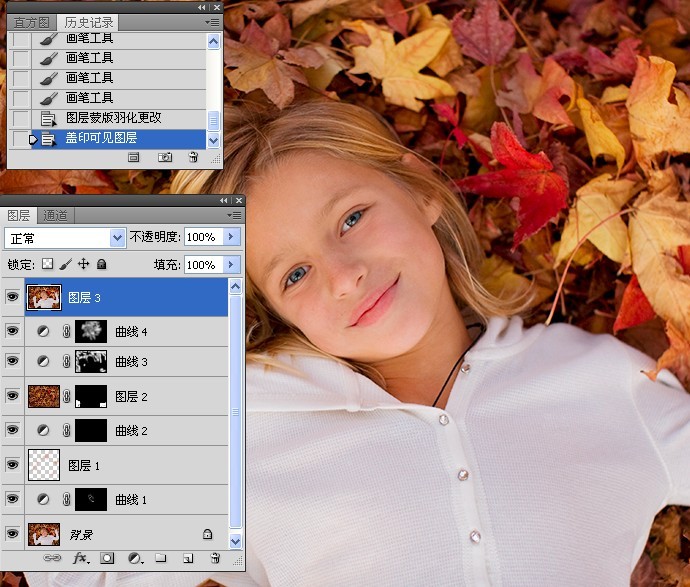Open the blend mode 正常 dropdown
Viewport: 690px width, 587px height.
point(117,238)
